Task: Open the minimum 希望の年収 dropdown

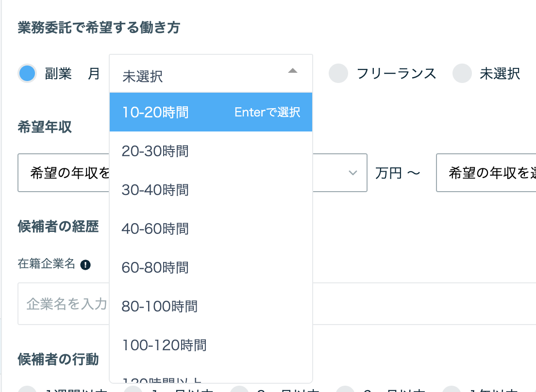Action: (192, 173)
